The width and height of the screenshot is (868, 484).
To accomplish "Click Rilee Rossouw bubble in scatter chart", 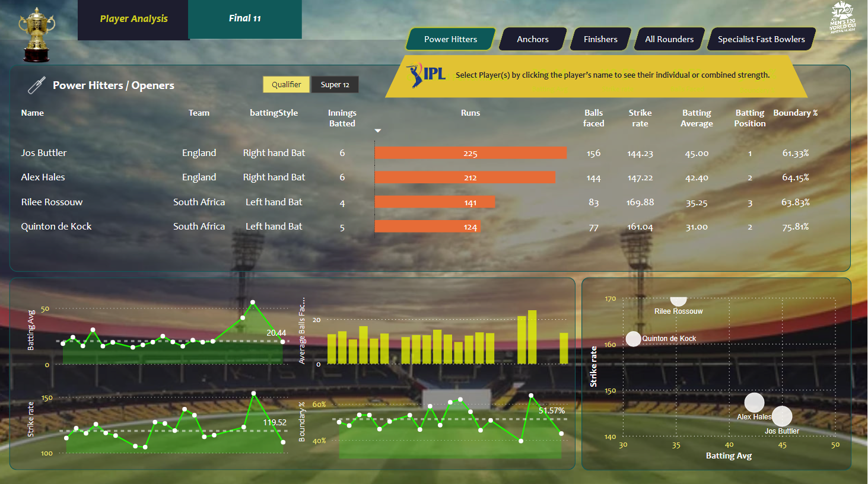I will (x=678, y=300).
